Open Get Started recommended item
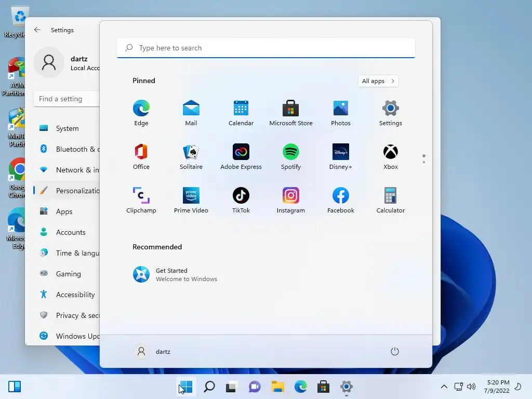 (x=175, y=274)
